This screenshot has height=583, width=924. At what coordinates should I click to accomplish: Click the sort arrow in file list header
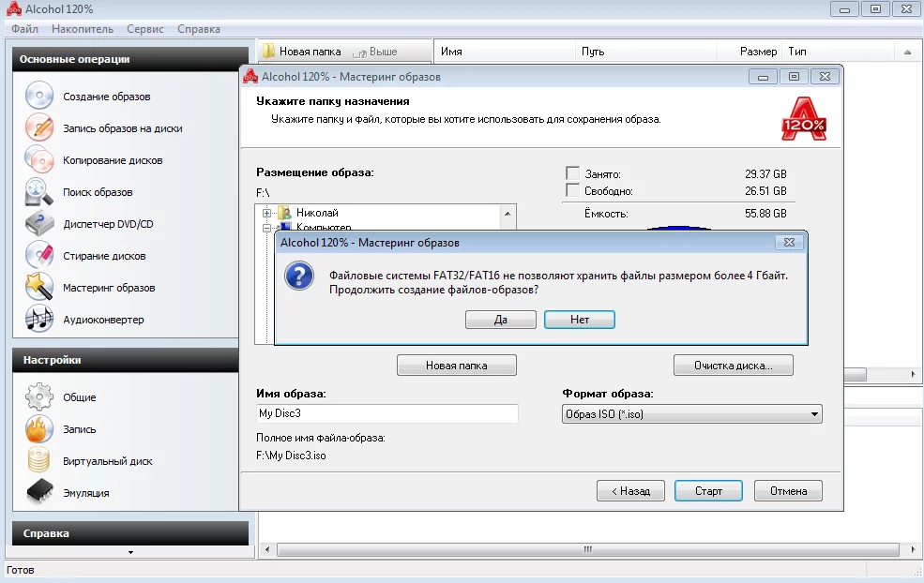click(907, 52)
